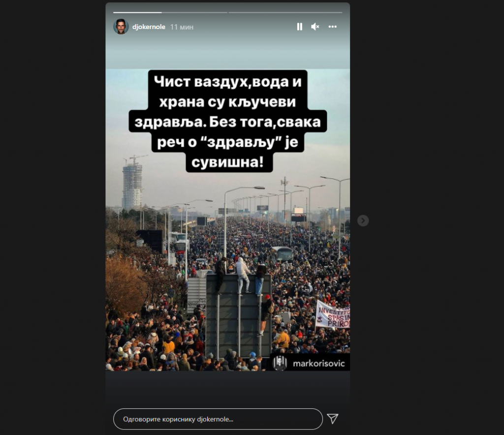Screen dimensions: 504x435
Task: Click the markorisovic avatar icon
Action: [x=280, y=363]
